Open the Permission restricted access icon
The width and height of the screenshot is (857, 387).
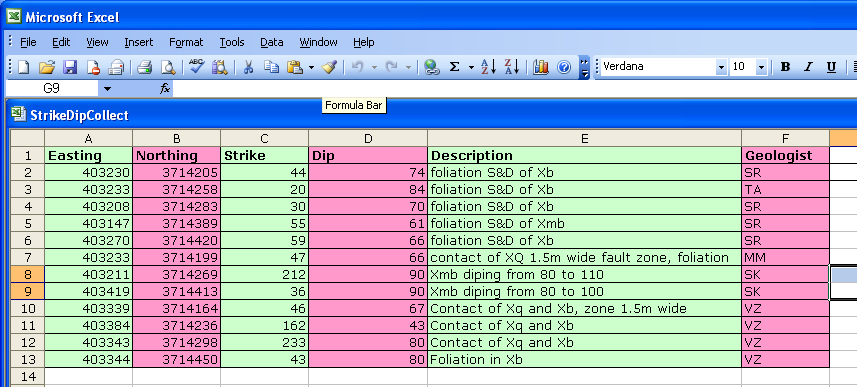coord(93,67)
